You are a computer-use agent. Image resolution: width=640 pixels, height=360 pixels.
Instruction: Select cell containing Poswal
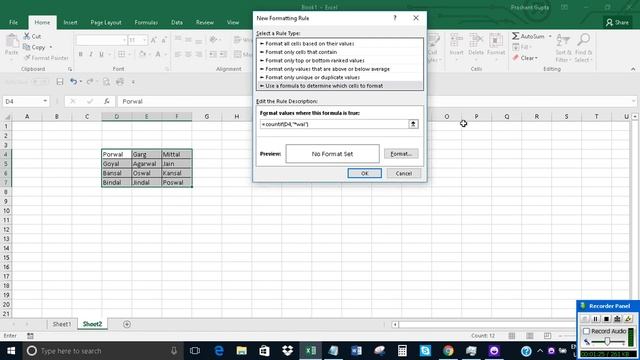pos(177,182)
